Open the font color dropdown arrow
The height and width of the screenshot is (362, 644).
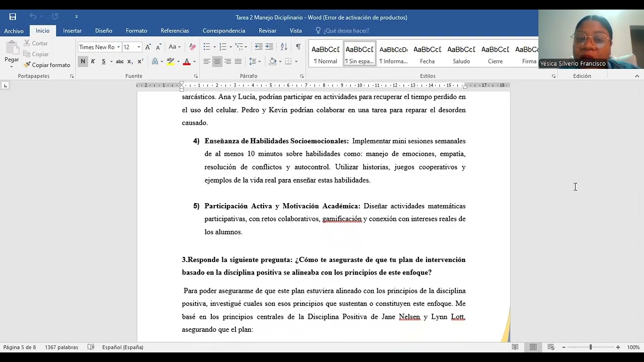pyautogui.click(x=194, y=61)
